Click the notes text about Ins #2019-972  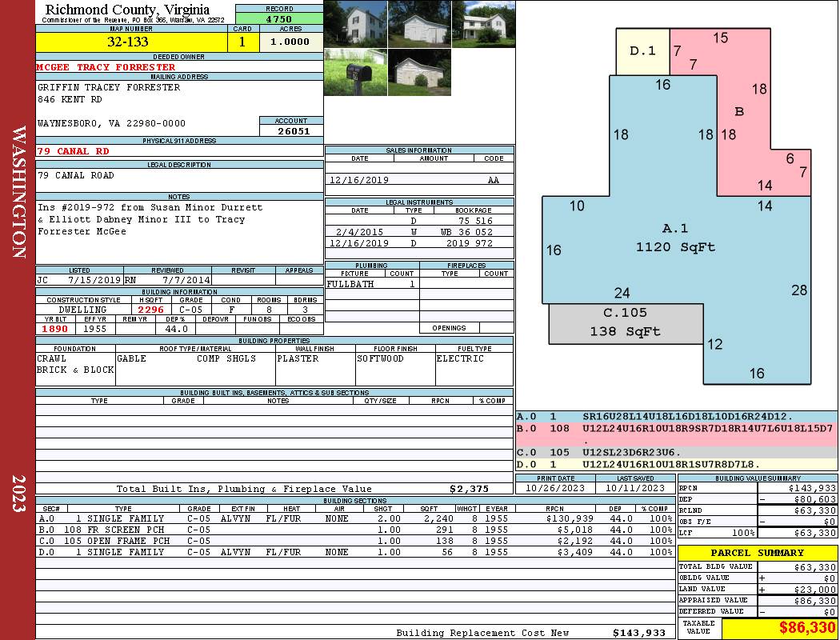click(x=150, y=219)
